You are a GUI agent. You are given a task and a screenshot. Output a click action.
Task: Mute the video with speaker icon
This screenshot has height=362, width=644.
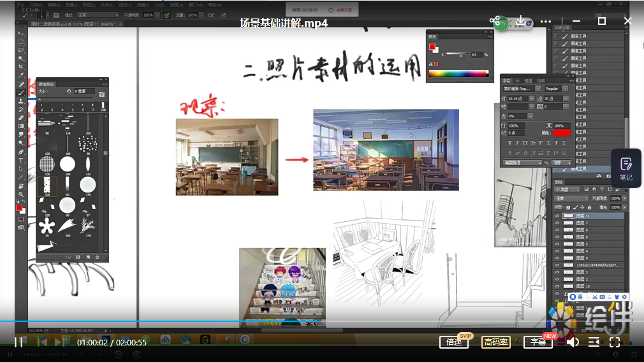tap(573, 342)
